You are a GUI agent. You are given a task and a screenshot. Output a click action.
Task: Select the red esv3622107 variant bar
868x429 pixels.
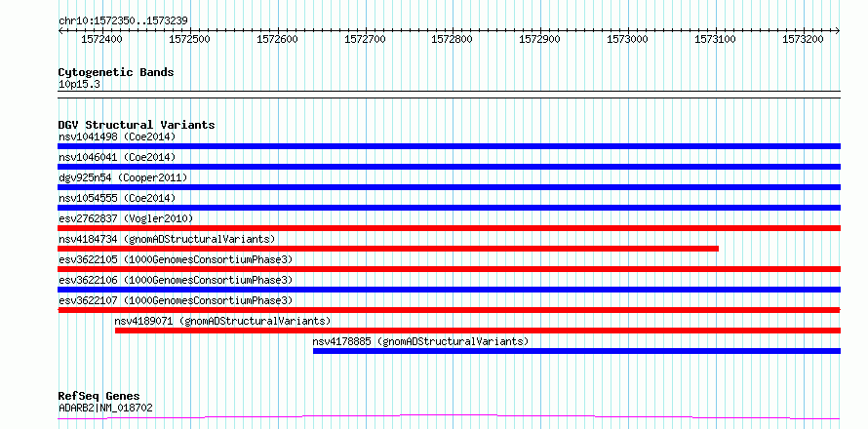coord(449,310)
